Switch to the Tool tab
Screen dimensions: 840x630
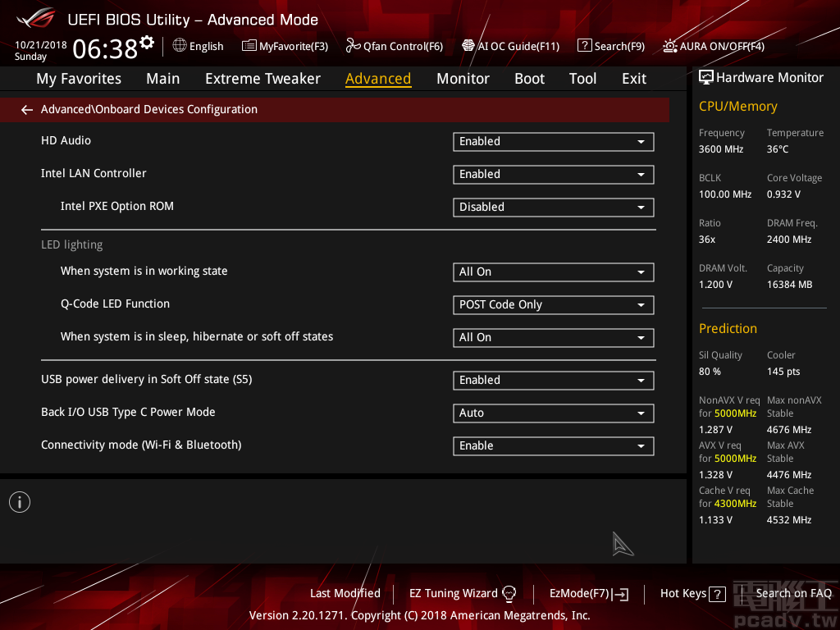[582, 79]
